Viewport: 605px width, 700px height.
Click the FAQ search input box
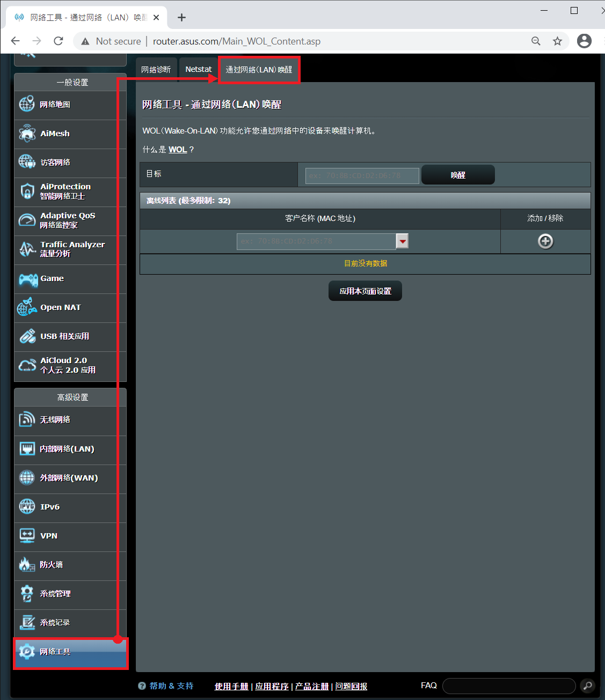pos(509,686)
